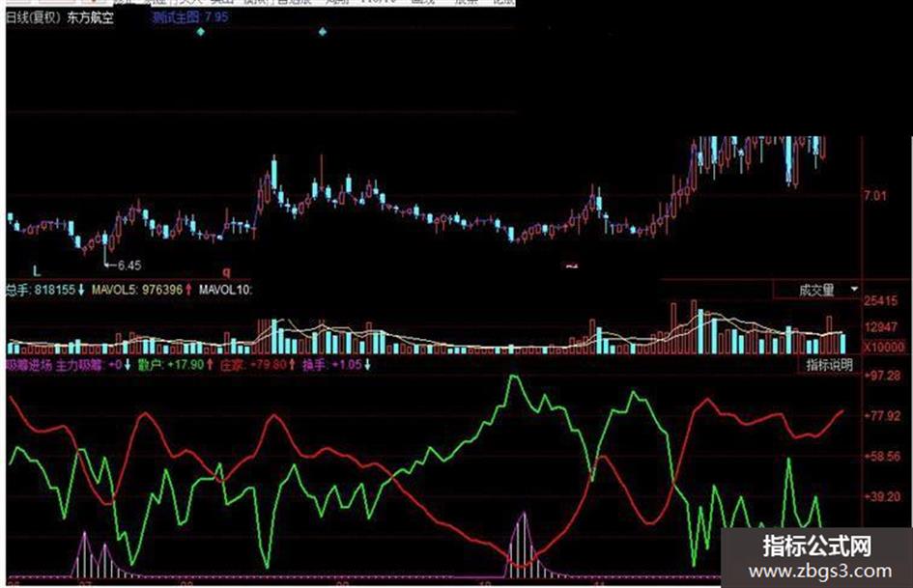
Task: Click the 6.45 low price label
Action: (x=129, y=266)
